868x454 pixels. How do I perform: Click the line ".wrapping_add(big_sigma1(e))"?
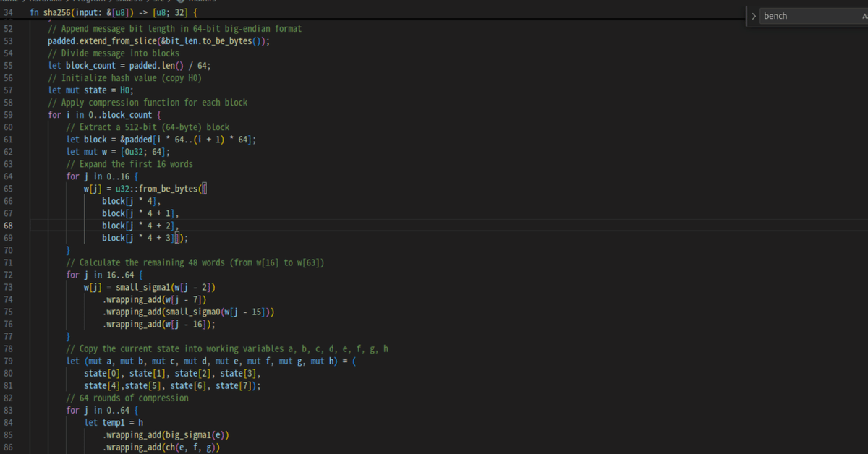pos(166,435)
